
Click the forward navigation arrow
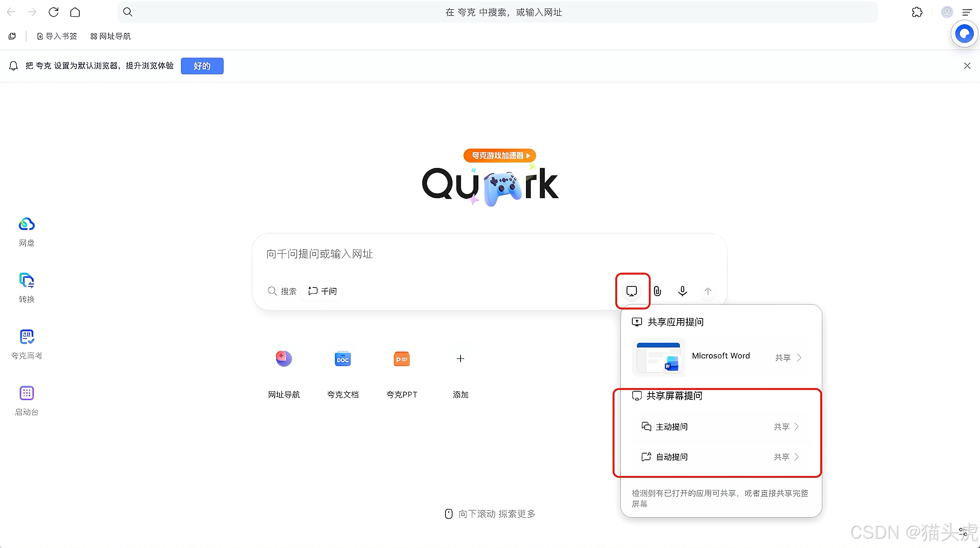(x=32, y=12)
